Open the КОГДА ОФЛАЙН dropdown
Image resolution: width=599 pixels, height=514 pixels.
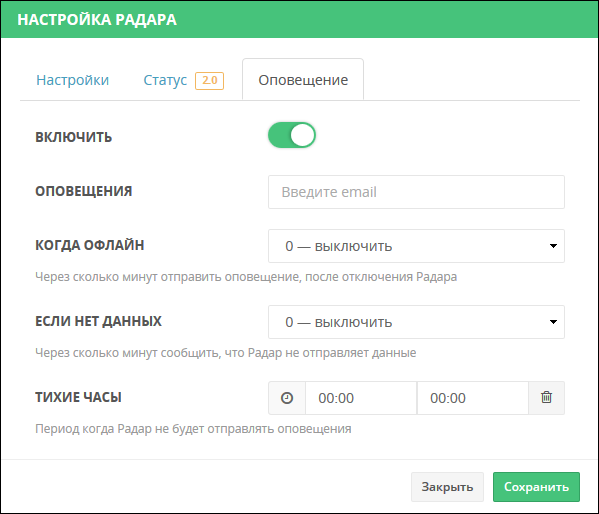pos(416,246)
